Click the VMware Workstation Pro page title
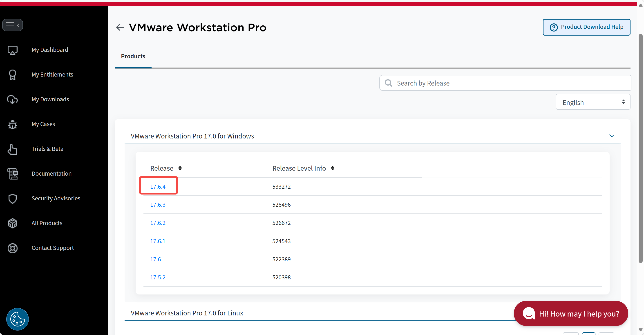 tap(197, 27)
